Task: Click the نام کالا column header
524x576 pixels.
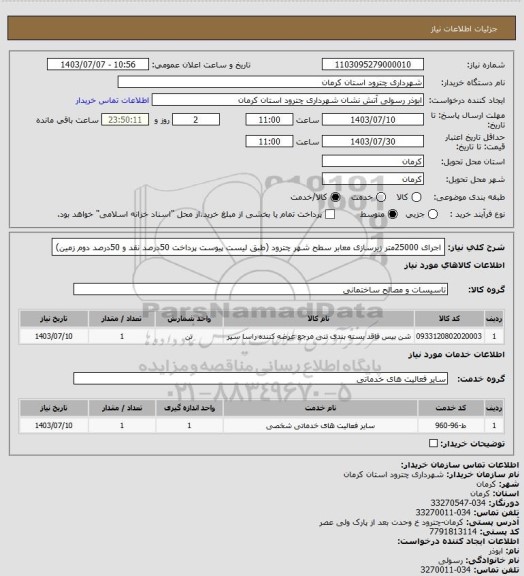Action: click(318, 318)
